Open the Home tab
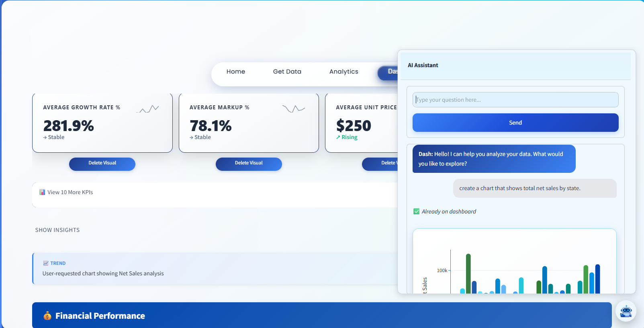 [235, 72]
